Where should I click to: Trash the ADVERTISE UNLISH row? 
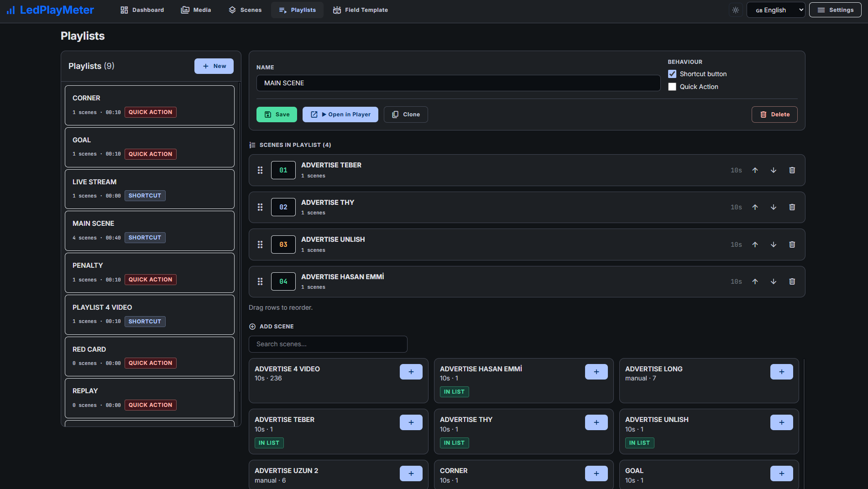pyautogui.click(x=792, y=244)
